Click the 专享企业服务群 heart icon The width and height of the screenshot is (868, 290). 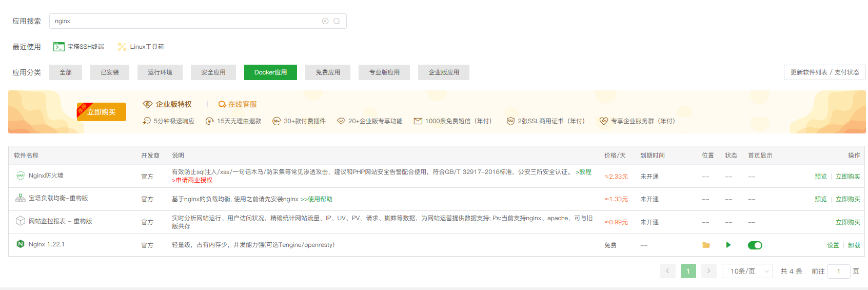click(x=604, y=121)
